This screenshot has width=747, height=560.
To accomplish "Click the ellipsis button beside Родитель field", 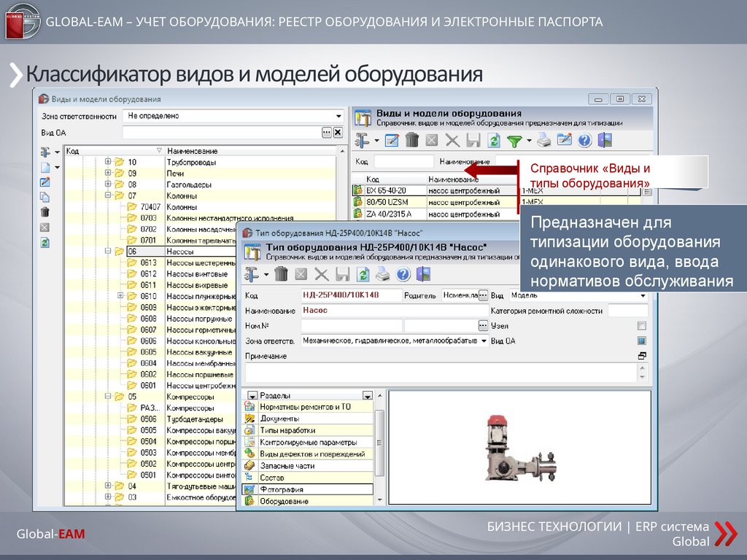I will coord(483,296).
